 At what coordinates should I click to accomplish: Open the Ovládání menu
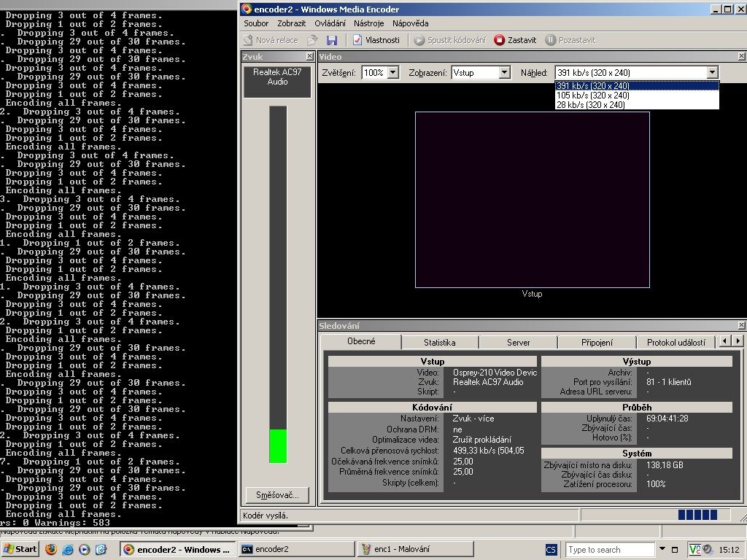pyautogui.click(x=330, y=23)
